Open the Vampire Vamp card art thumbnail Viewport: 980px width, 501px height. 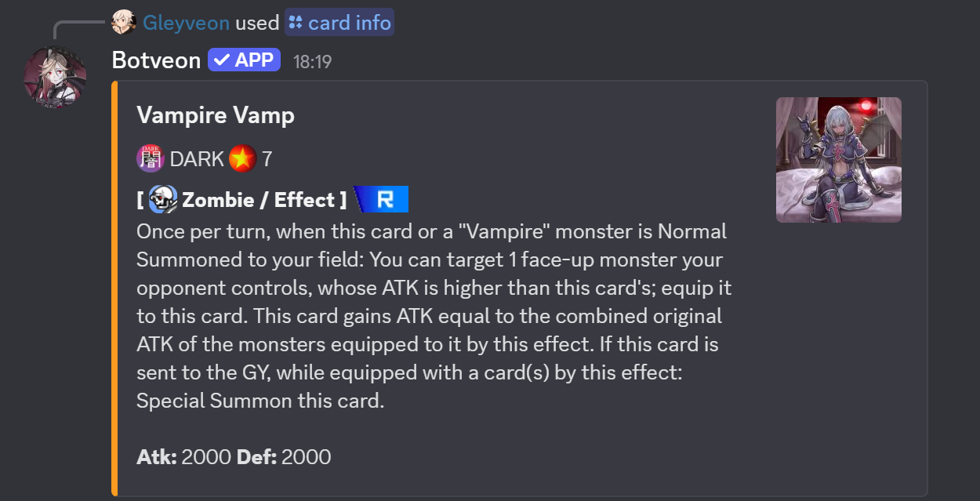tap(838, 160)
